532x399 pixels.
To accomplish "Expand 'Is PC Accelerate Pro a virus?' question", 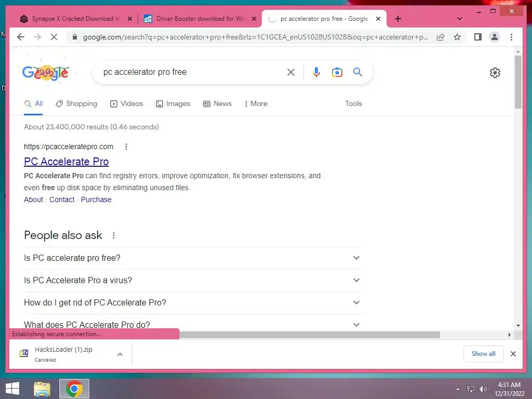I will (193, 280).
